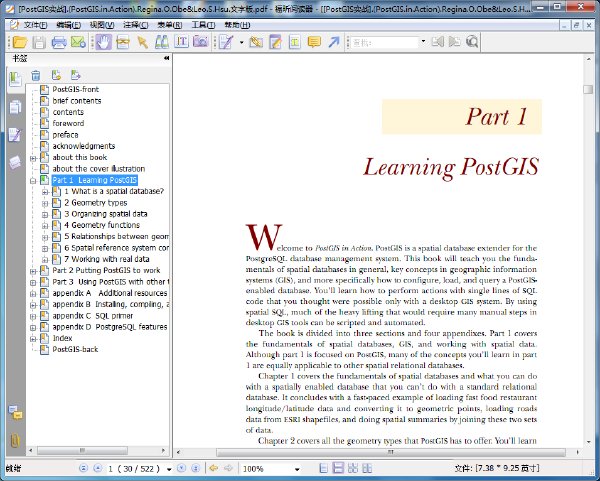The height and width of the screenshot is (481, 600).
Task: Open the 编辑(E) menu
Action: [68, 25]
